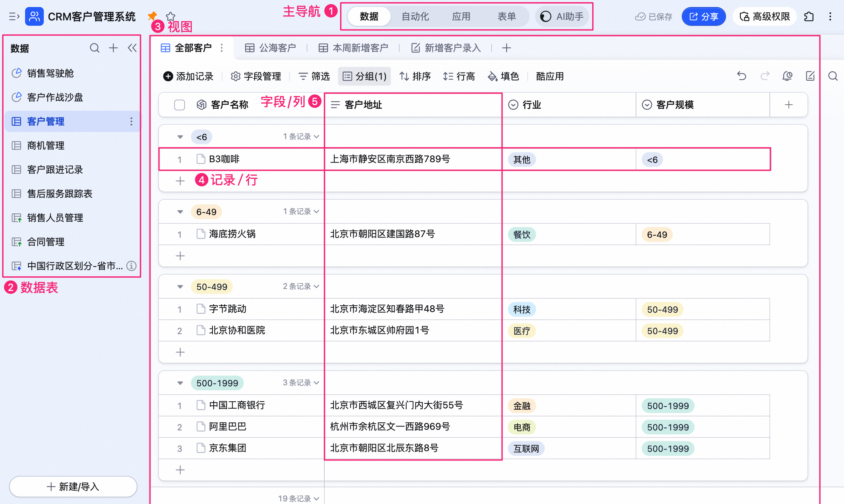
Task: Click the redo icon
Action: pyautogui.click(x=764, y=76)
